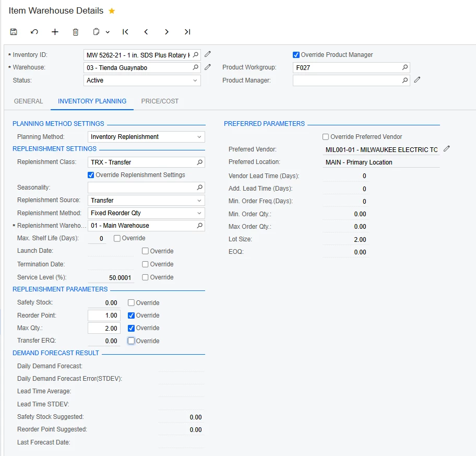Delete the record using trash icon
The width and height of the screenshot is (476, 456).
click(76, 32)
